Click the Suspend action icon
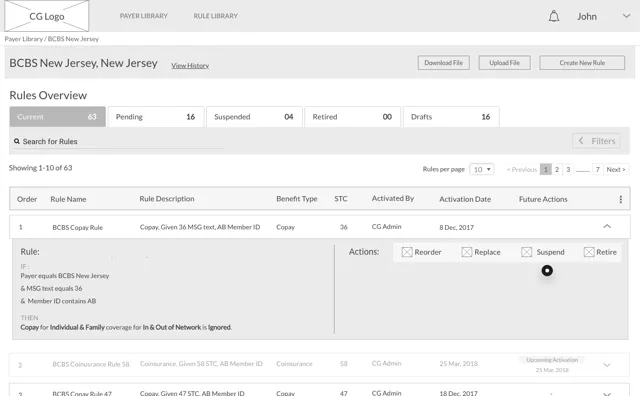 point(527,252)
